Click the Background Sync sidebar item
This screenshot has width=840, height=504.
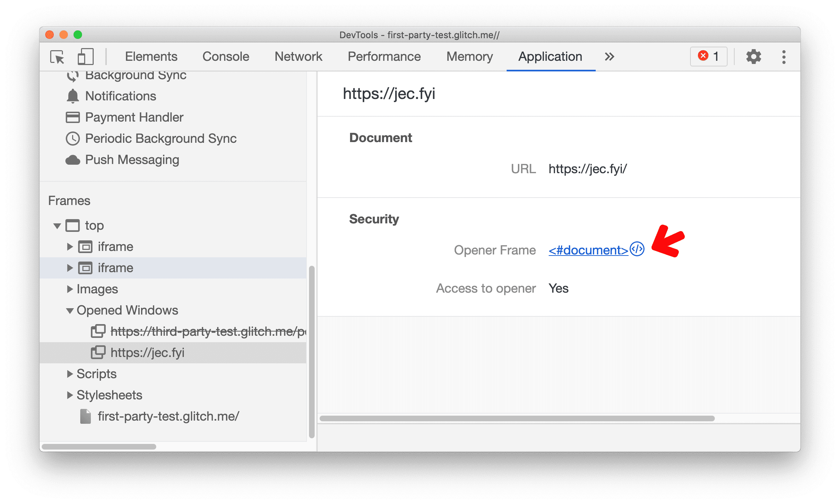pyautogui.click(x=136, y=76)
